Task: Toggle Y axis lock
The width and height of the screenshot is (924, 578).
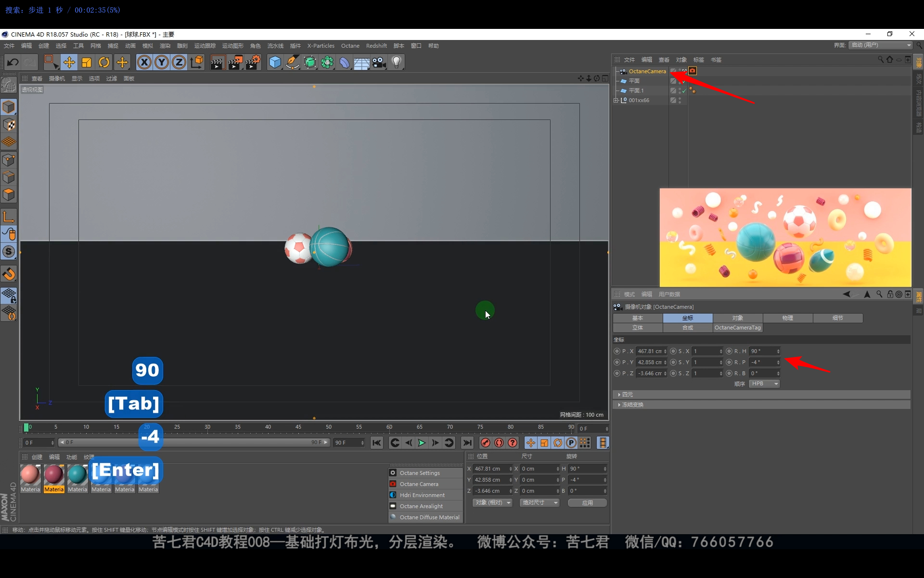Action: pos(162,62)
